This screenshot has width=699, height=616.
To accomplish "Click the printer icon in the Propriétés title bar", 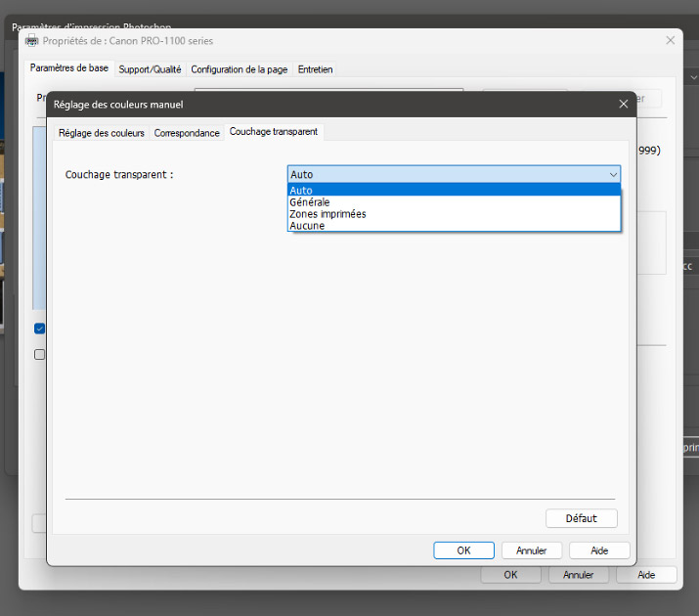I will [x=31, y=41].
